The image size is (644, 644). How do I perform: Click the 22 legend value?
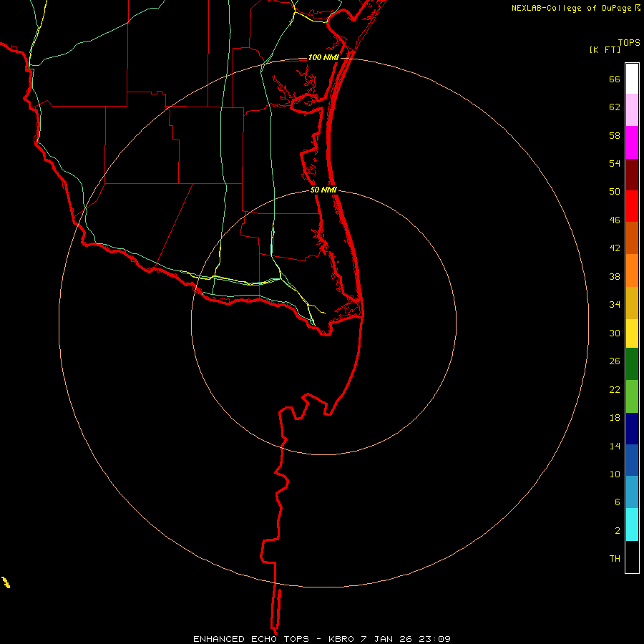click(x=615, y=389)
